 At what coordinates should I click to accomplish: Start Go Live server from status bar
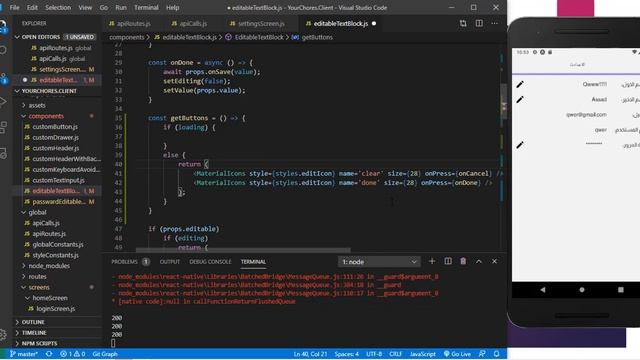point(457,354)
